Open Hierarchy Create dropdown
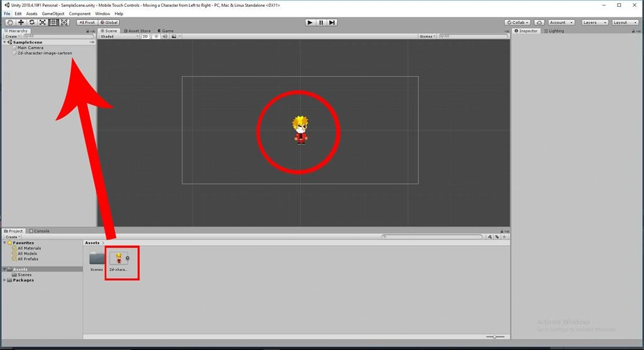The width and height of the screenshot is (644, 350). click(13, 36)
